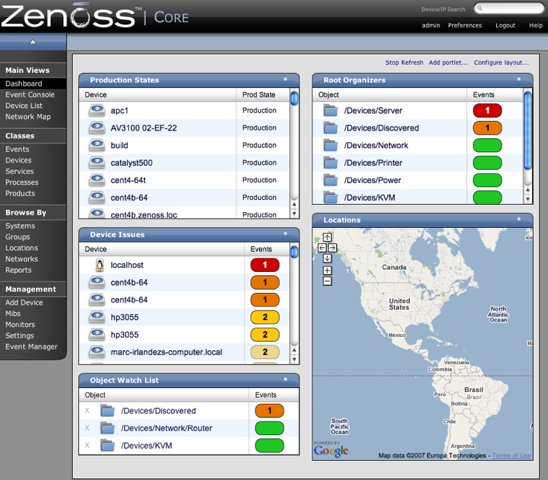
Task: Remove /Devices/Discovered from Object Watch List
Action: coord(87,411)
